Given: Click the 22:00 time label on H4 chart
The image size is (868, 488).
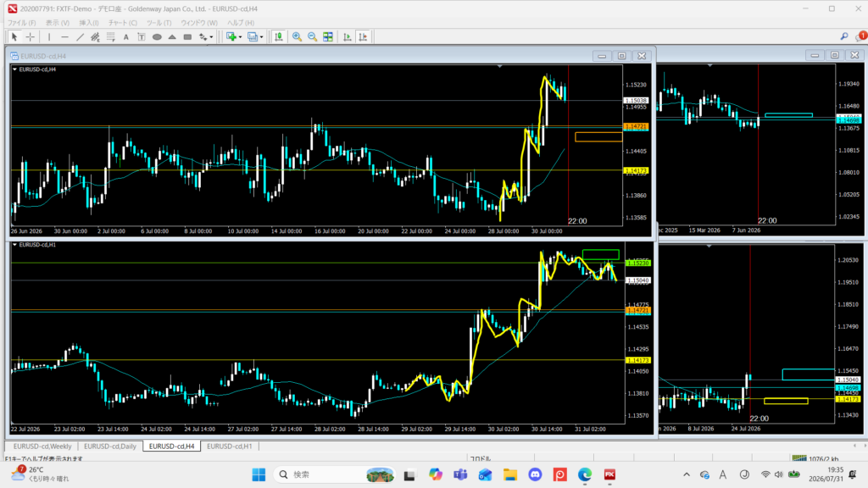Looking at the screenshot, I should pyautogui.click(x=577, y=221).
